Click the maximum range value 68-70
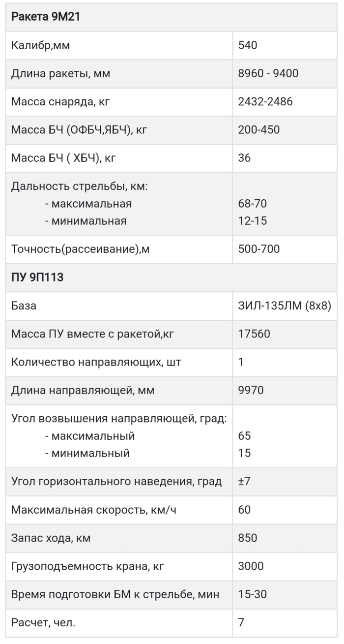 (x=252, y=204)
